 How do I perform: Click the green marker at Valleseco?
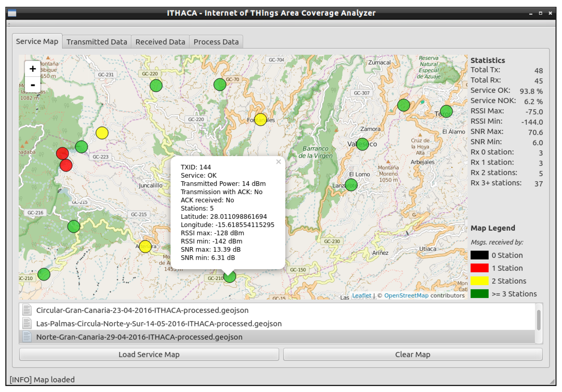[x=363, y=144]
